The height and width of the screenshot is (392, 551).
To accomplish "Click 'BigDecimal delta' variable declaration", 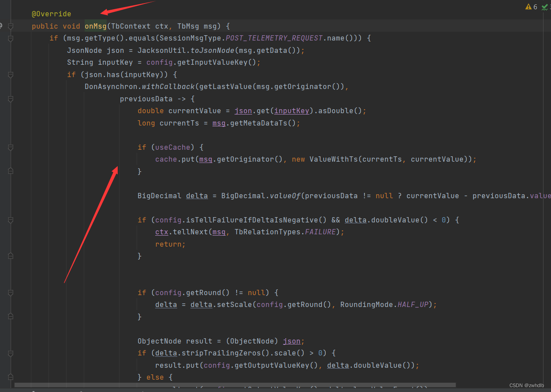I will 173,196.
